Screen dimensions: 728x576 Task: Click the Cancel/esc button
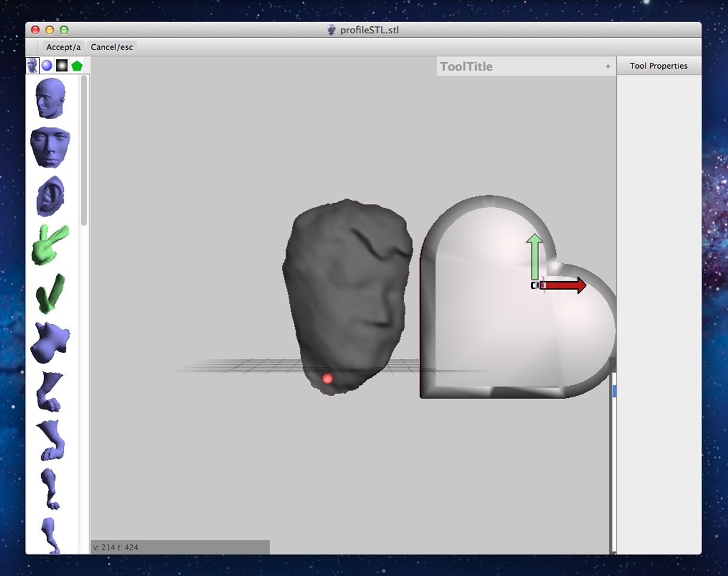coord(112,47)
